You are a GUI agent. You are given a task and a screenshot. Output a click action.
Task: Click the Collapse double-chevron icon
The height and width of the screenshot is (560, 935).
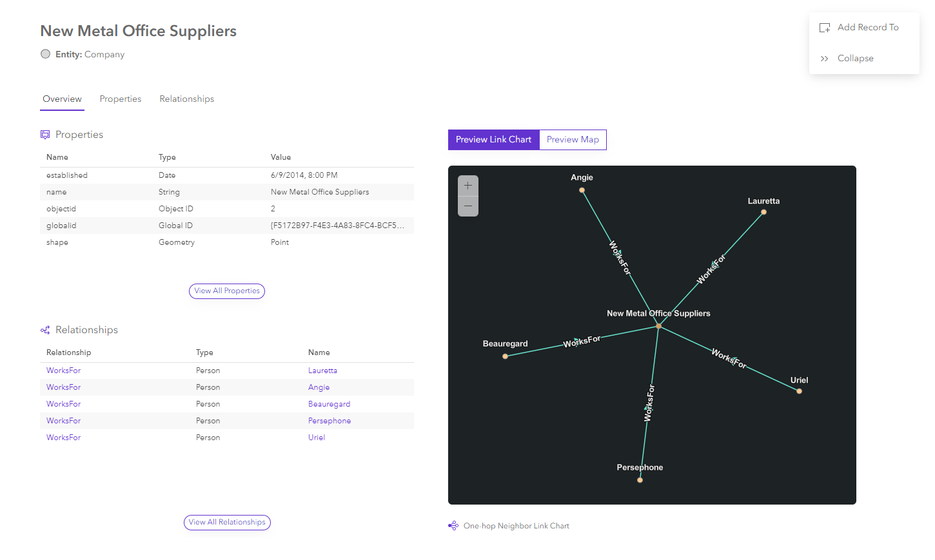824,58
